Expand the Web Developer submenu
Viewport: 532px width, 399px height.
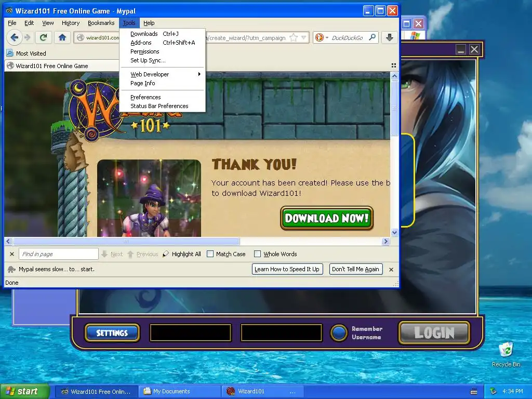click(163, 74)
